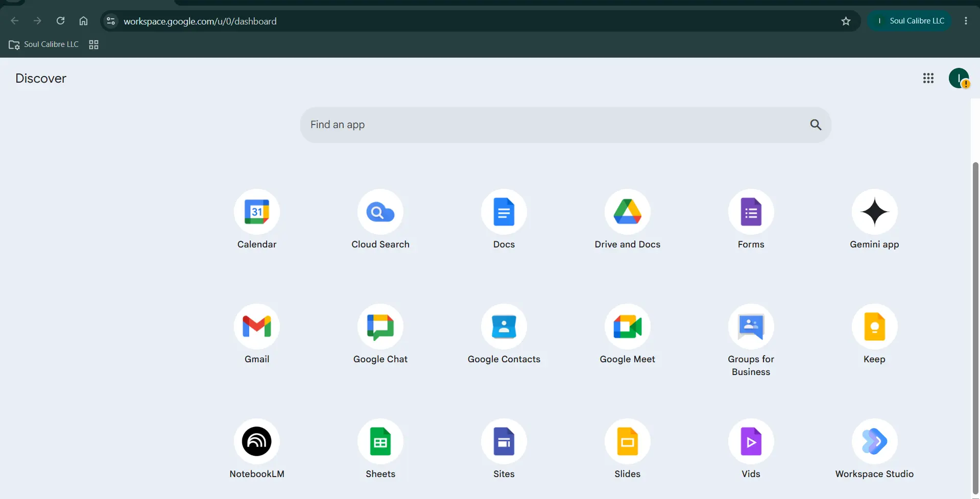Open the Google apps grid launcher
Screen dimensions: 980x499
click(x=928, y=78)
